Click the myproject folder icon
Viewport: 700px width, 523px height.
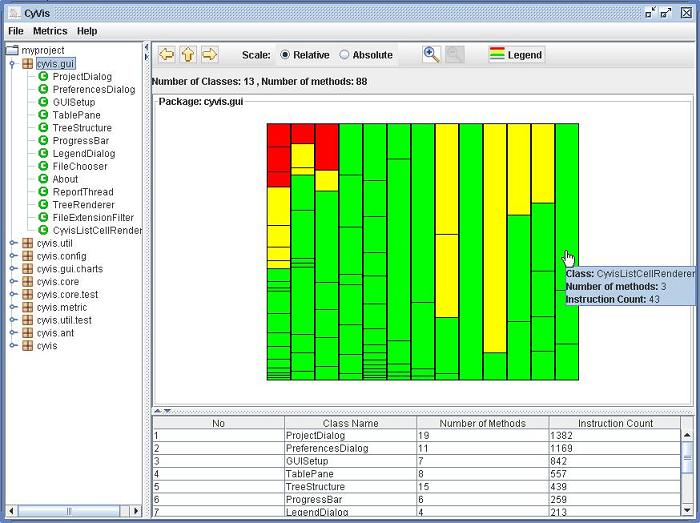coord(12,50)
